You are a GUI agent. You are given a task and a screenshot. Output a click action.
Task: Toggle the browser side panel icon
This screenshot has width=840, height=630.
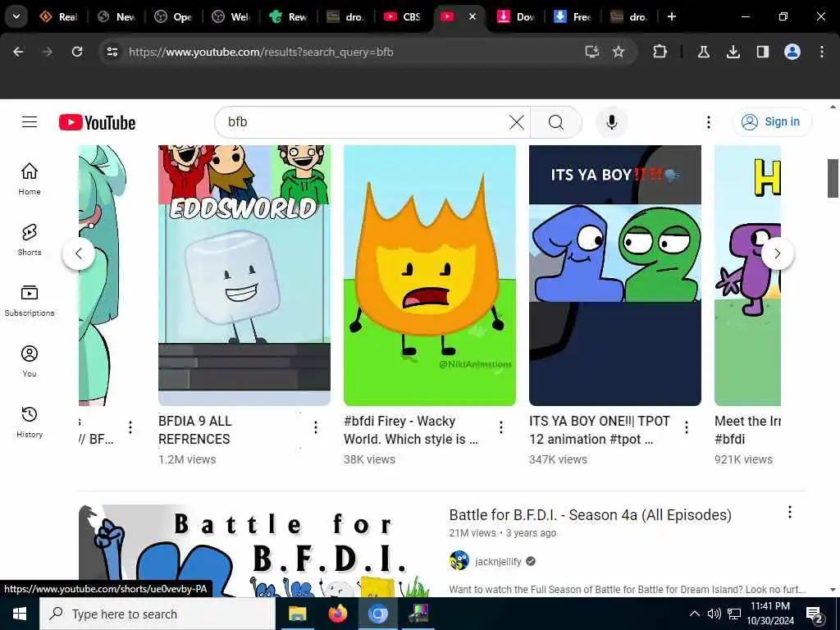pyautogui.click(x=762, y=52)
